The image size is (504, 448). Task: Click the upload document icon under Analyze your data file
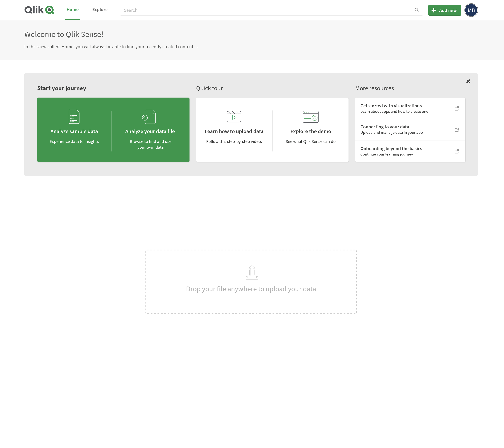(150, 117)
